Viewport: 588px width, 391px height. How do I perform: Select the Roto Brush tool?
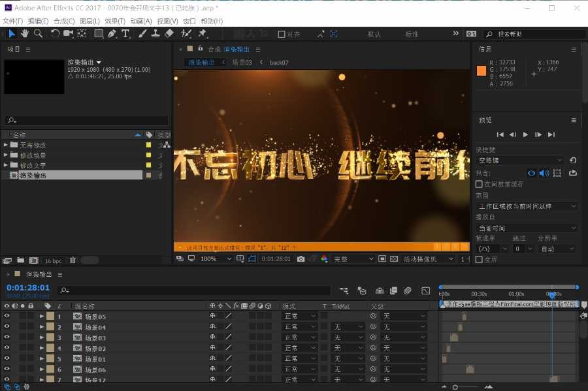pyautogui.click(x=186, y=34)
